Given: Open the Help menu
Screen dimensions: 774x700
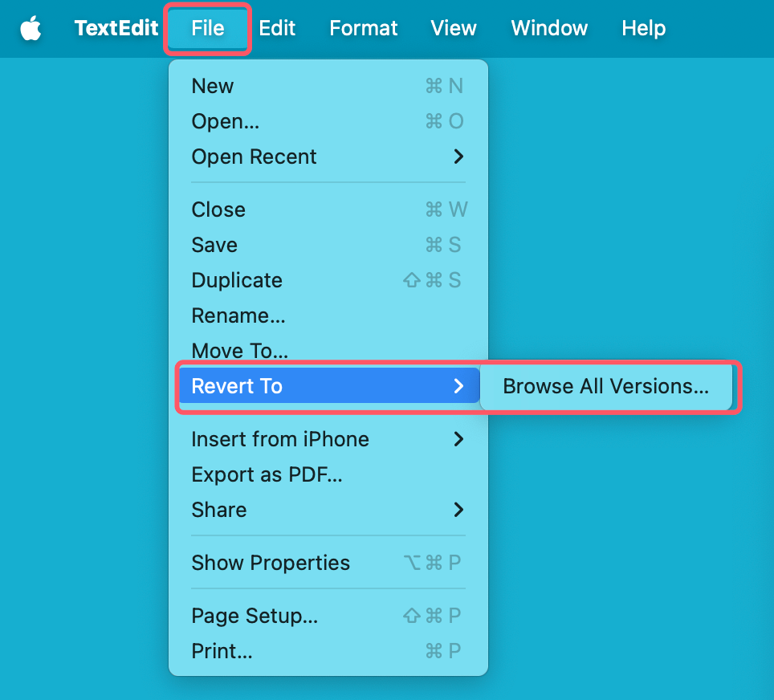Looking at the screenshot, I should click(642, 28).
